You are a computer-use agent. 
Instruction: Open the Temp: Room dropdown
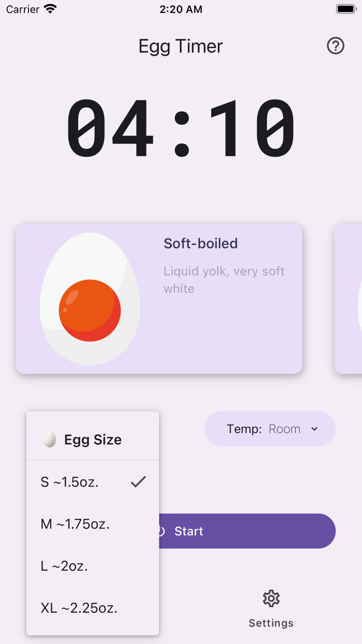click(270, 429)
